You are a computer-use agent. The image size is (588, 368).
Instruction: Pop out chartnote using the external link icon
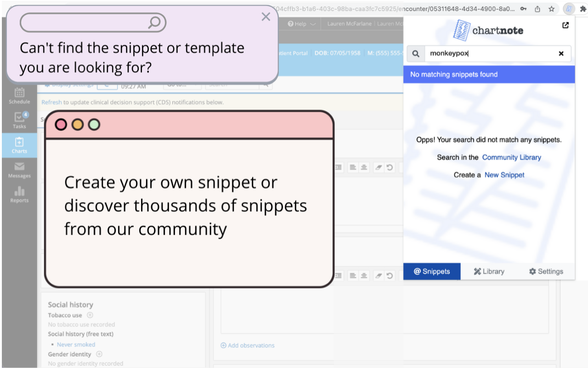point(565,26)
